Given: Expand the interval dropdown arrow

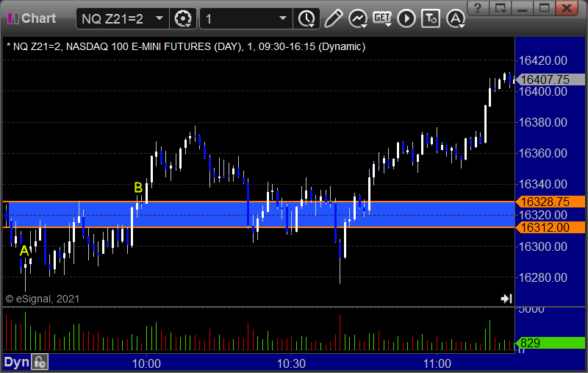Looking at the screenshot, I should (283, 18).
